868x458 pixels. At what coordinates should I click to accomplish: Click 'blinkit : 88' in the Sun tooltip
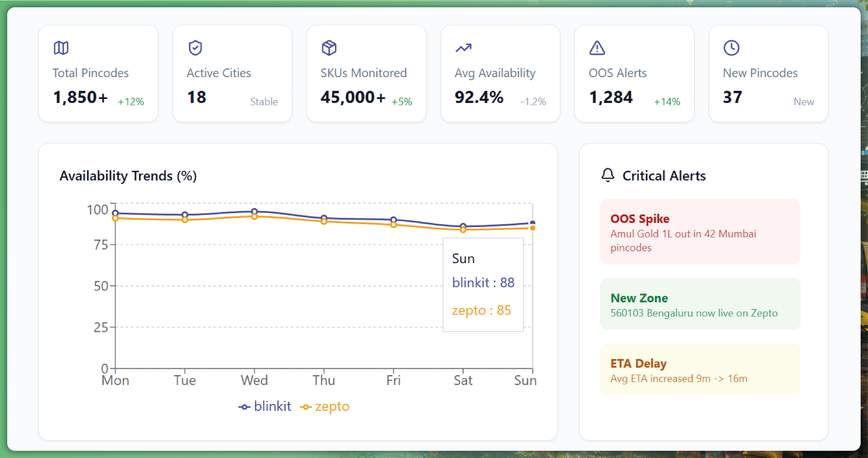[x=483, y=282]
